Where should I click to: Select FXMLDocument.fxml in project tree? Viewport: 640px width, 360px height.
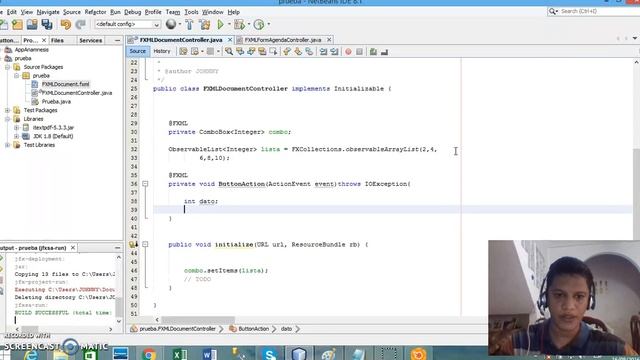[65, 84]
